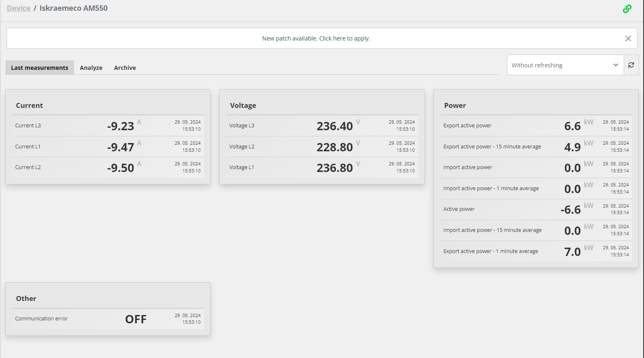Select the Voltage L2 measurement row
Screen dimensions: 644x358
(322, 147)
